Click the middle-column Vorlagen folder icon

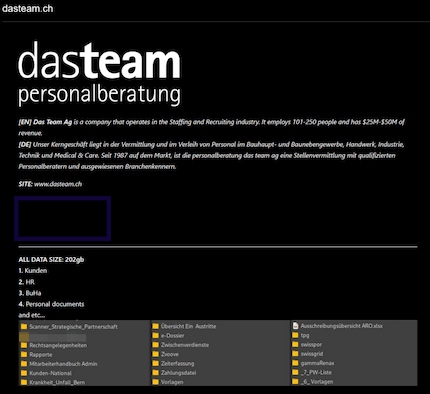pyautogui.click(x=155, y=382)
